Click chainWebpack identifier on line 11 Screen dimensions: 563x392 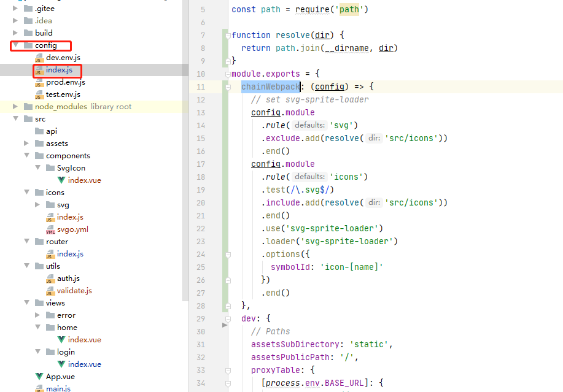click(x=270, y=86)
